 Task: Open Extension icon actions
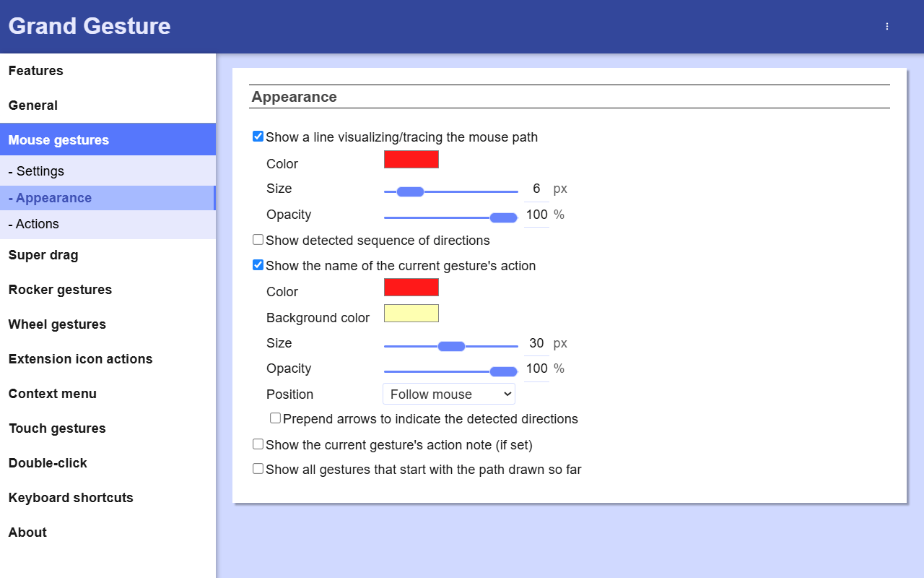click(108, 359)
